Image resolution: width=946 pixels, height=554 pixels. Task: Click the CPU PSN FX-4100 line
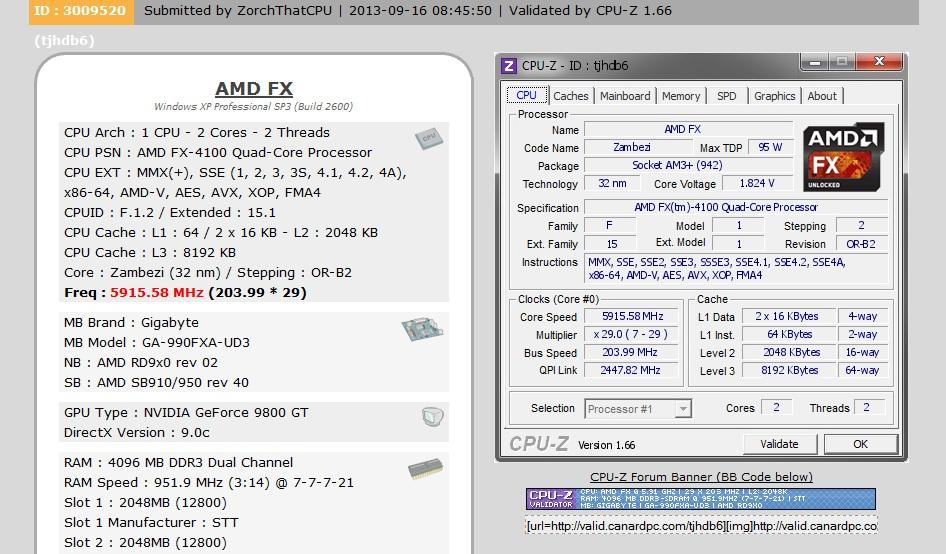(218, 153)
